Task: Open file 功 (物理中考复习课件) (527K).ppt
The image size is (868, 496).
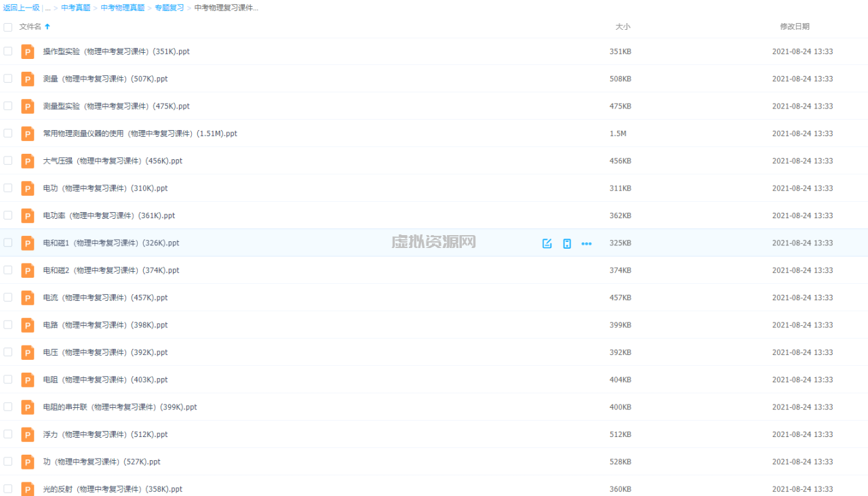Action: 102,461
